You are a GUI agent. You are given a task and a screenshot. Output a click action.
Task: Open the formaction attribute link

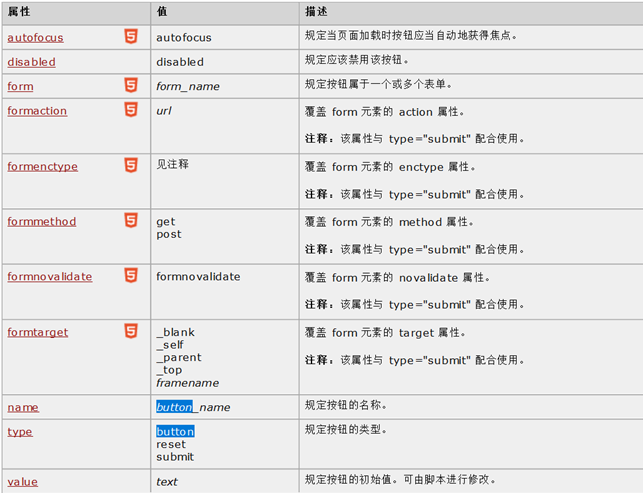(x=37, y=111)
